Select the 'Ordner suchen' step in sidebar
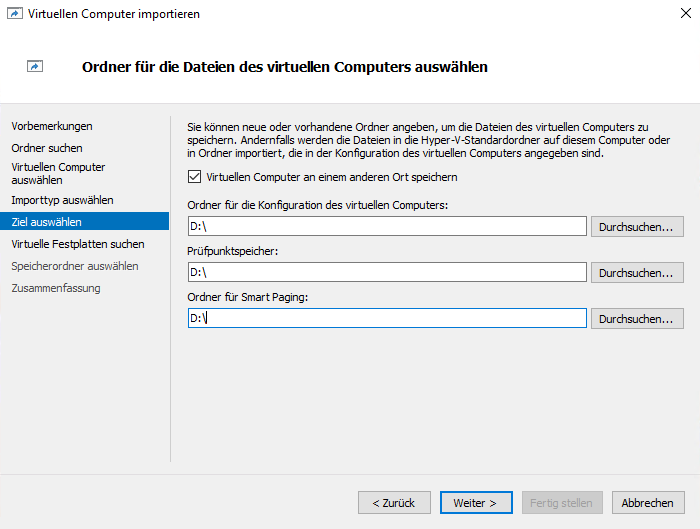This screenshot has height=529, width=700. click(46, 148)
